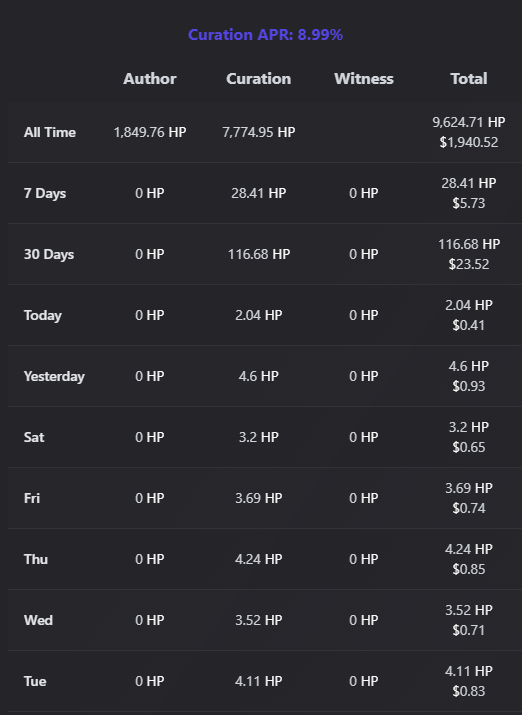Viewport: 522px width, 715px height.
Task: Select the Yesterday row label
Action: coord(54,377)
